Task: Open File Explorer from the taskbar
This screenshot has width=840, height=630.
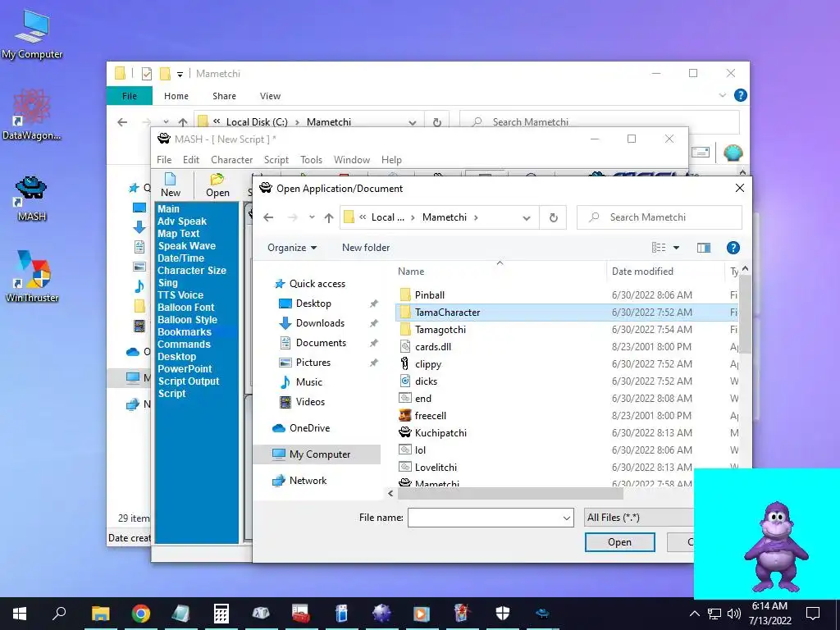Action: (x=100, y=614)
